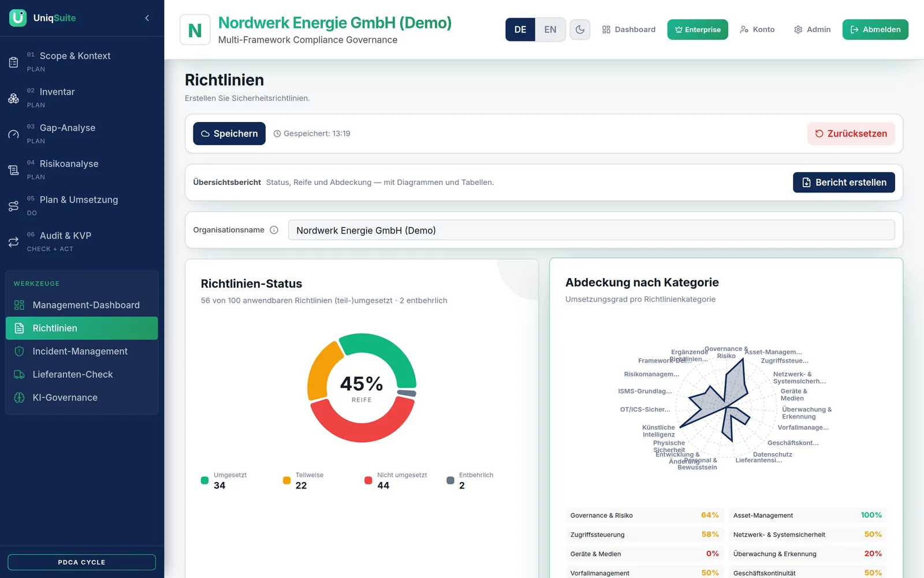The width and height of the screenshot is (924, 578).
Task: Click the Risikoanalyse sidebar icon
Action: tap(13, 170)
